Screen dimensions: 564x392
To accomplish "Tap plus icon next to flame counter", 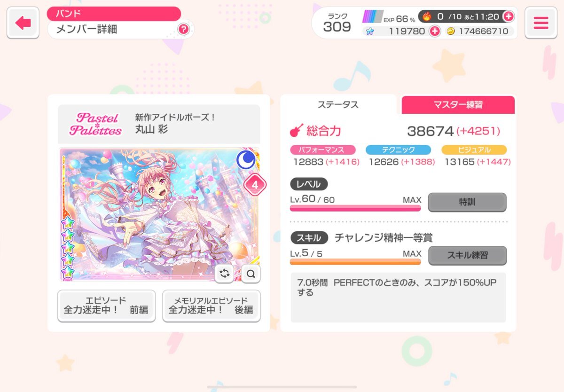I will point(508,16).
